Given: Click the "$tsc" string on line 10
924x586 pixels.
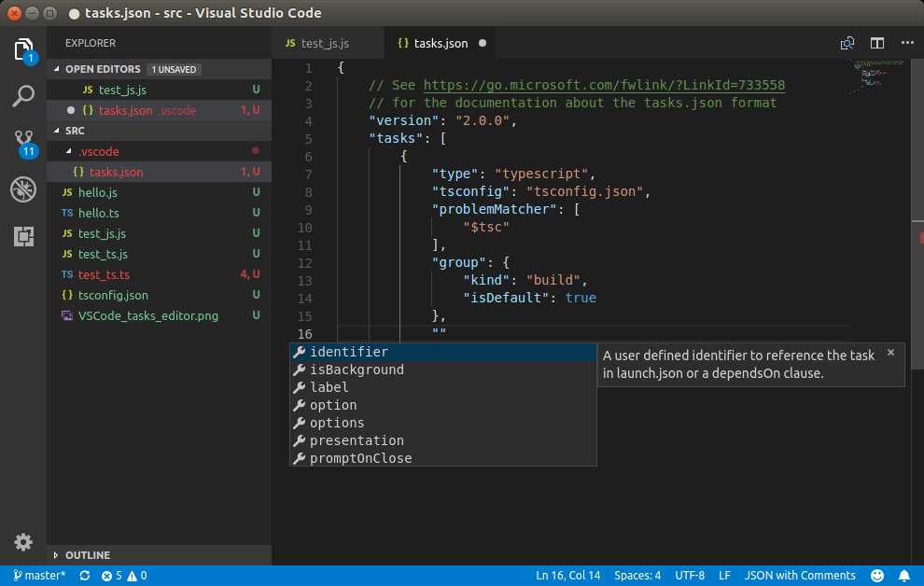Looking at the screenshot, I should point(486,228).
